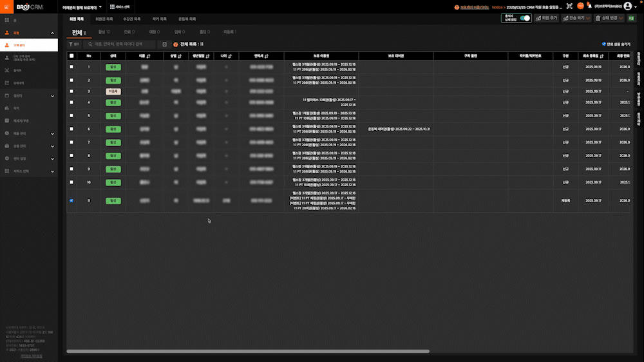Screen dimensions: 644x362
Task: Switch to the 수강권 목록 tab
Action: click(131, 19)
